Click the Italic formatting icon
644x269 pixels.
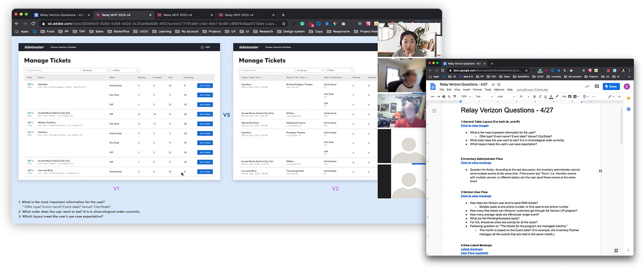click(x=540, y=97)
